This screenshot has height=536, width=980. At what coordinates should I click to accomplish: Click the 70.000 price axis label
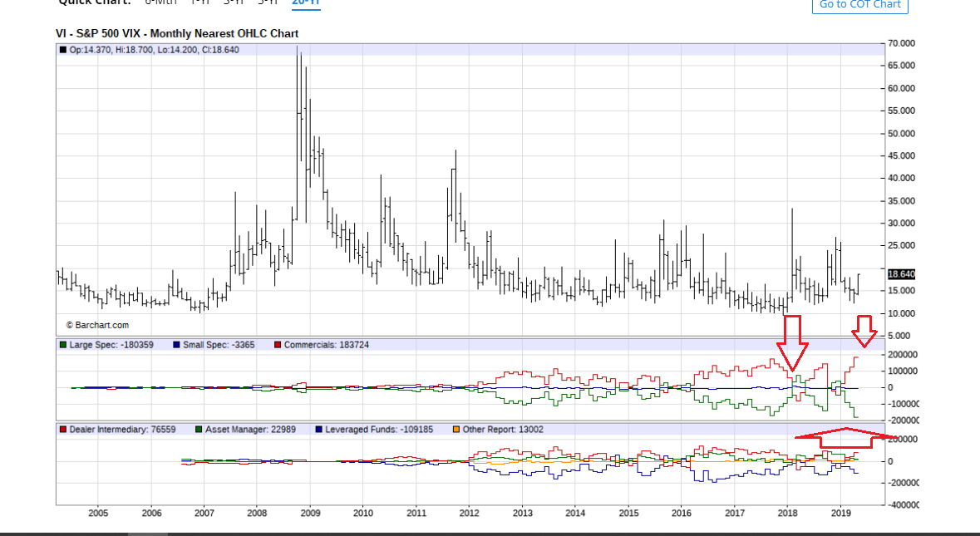(901, 44)
